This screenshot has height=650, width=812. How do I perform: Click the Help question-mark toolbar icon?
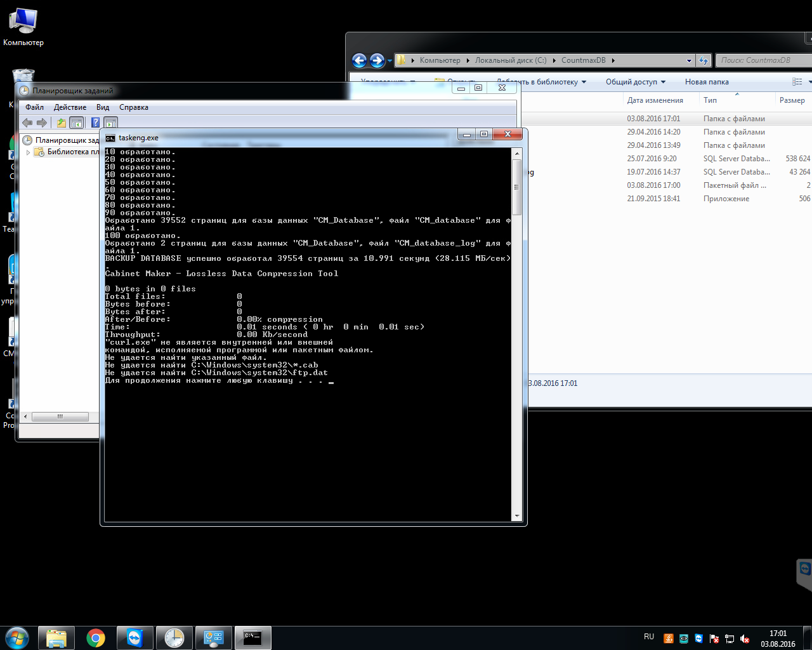pos(95,123)
